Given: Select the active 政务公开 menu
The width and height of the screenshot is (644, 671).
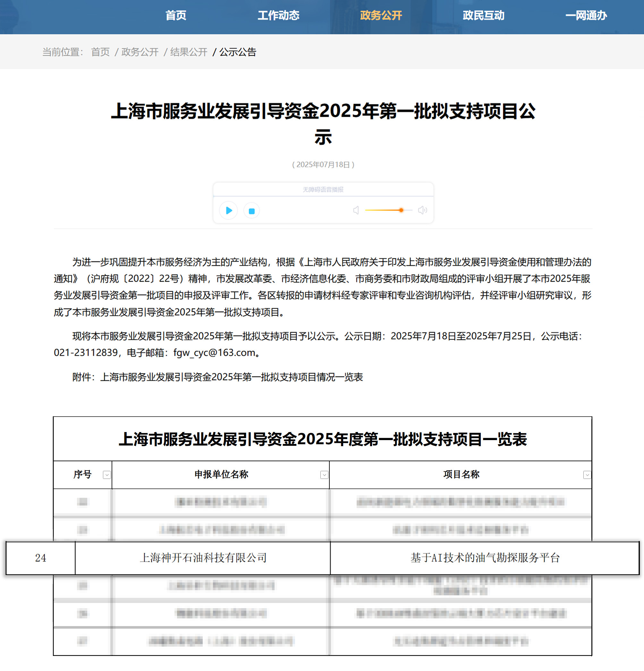Looking at the screenshot, I should (x=381, y=15).
